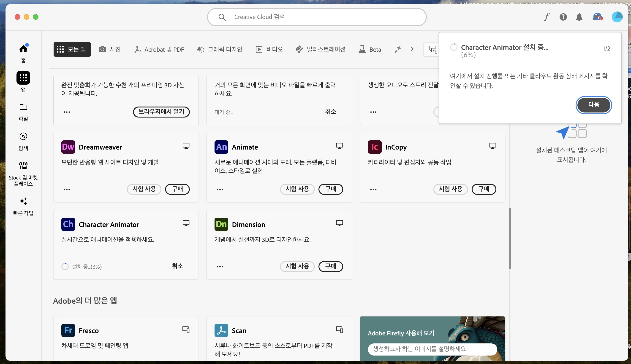Open Dimension more options ellipsis
631x364 pixels.
(220, 267)
